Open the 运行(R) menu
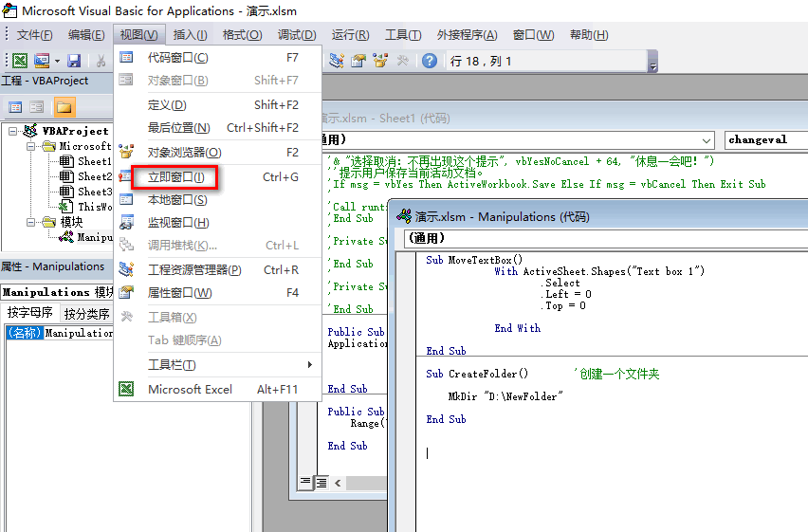Screen dimensions: 808x532 (350, 35)
